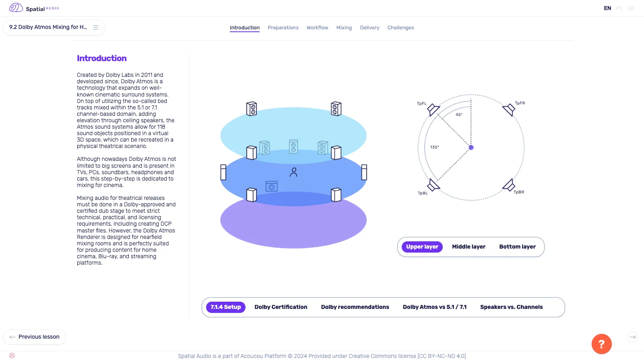Open the Mixing tab

click(344, 28)
